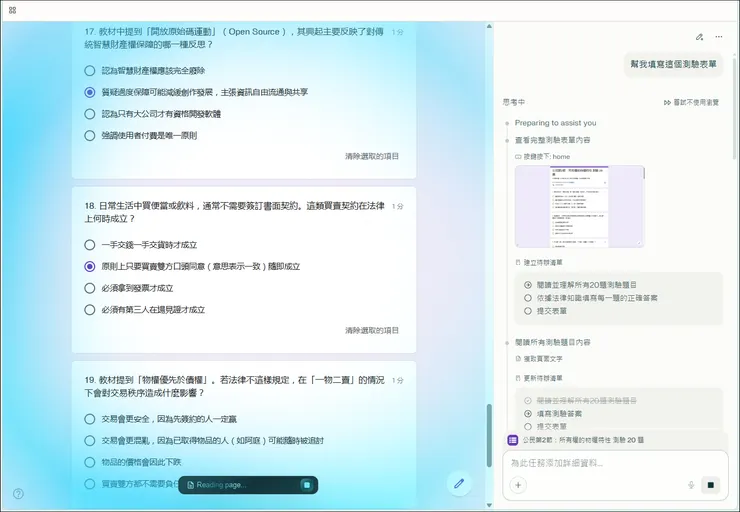Click the chat panel scrollbar thumb
Screen dimensions: 740x512
click(x=734, y=109)
